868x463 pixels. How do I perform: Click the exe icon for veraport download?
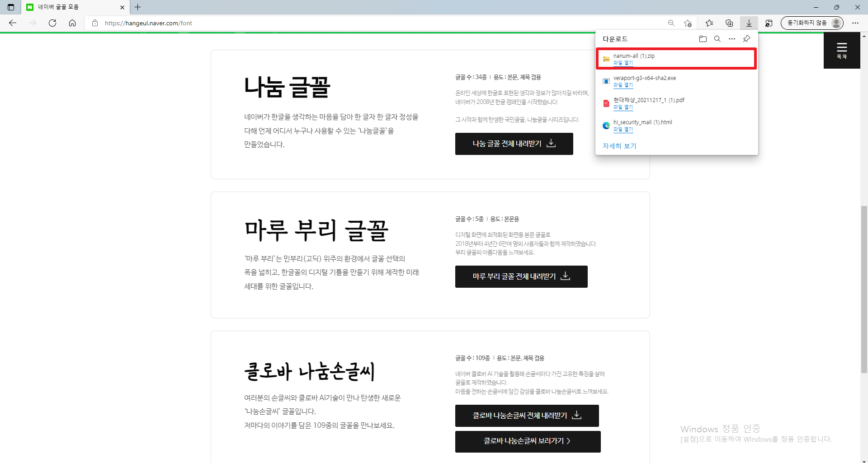(606, 81)
